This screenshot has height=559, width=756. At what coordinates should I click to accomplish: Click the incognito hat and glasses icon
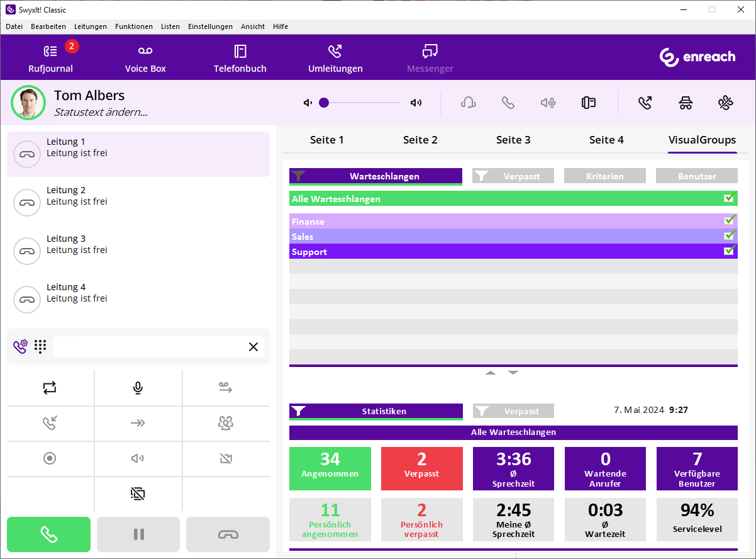(686, 103)
